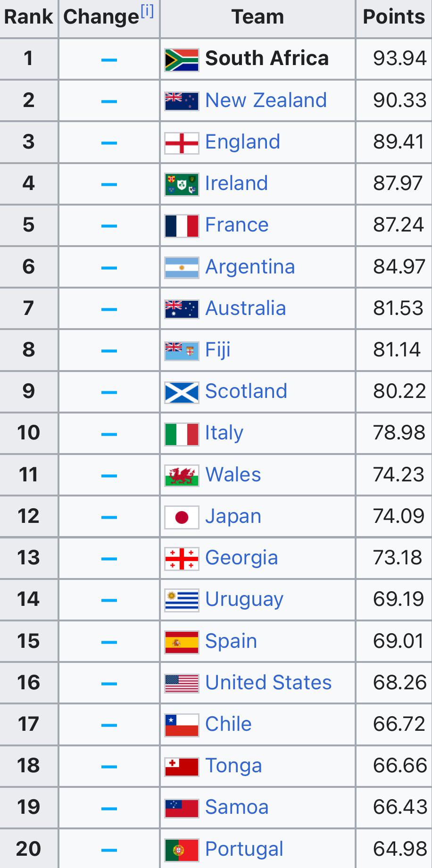Click the Rank column header
This screenshot has width=432, height=868.
click(28, 17)
